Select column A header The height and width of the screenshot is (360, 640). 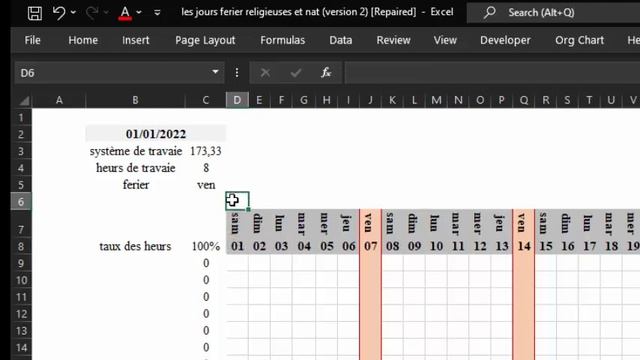59,100
